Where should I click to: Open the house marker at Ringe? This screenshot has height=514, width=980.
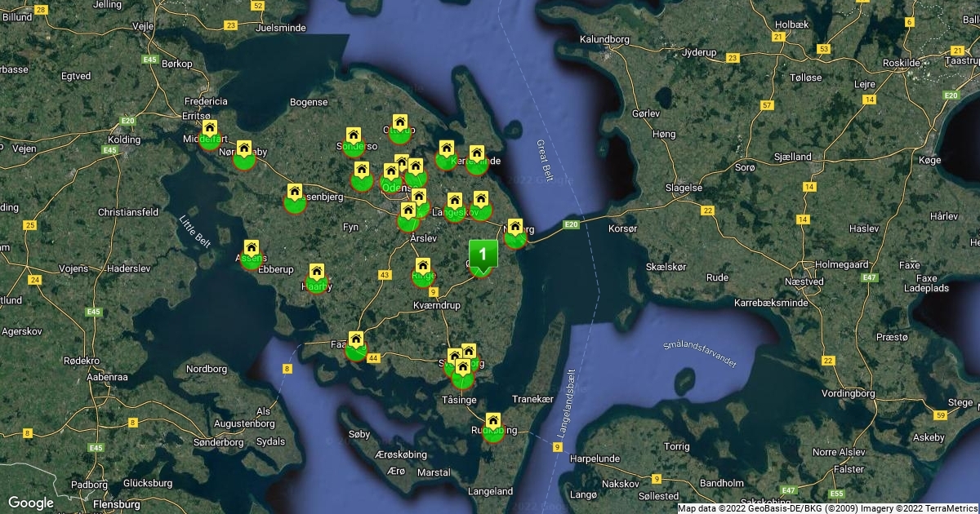[x=423, y=267]
